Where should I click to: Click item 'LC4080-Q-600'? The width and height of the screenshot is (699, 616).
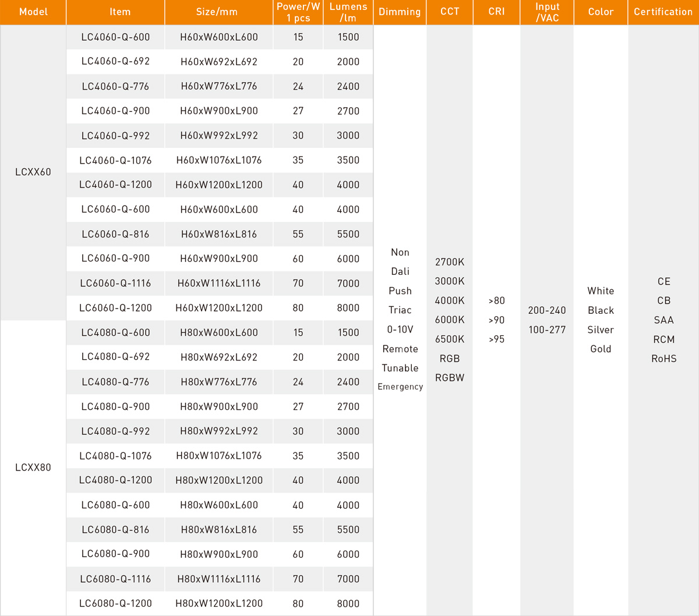(x=116, y=332)
